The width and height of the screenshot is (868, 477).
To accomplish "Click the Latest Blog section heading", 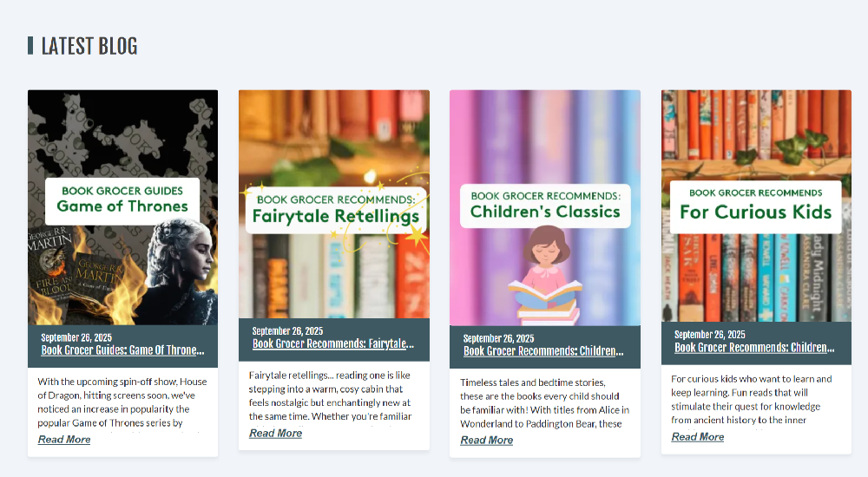I will pos(89,46).
